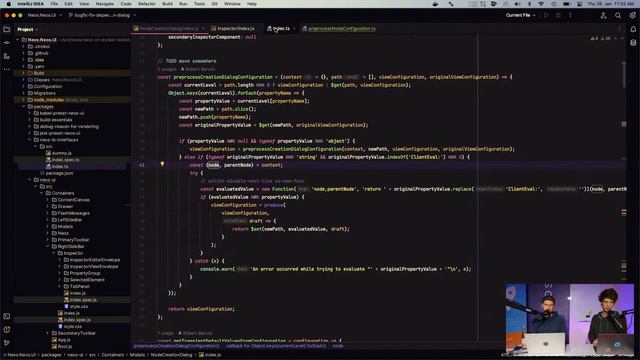
Task: Select Migrations folder in project tree
Action: (x=44, y=93)
